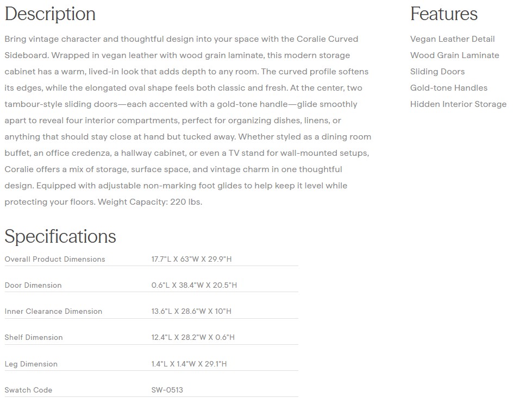Click the Specifications heading
Viewport: 532px width, 398px height.
(60, 237)
